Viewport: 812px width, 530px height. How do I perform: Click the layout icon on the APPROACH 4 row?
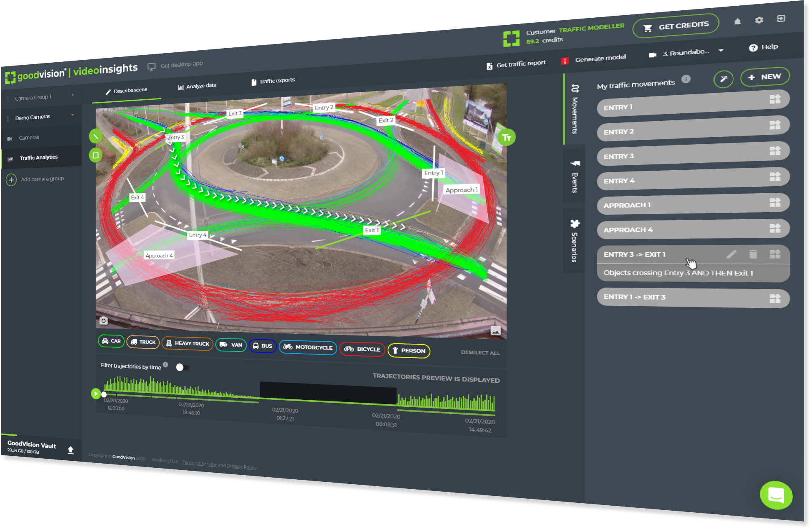tap(775, 228)
